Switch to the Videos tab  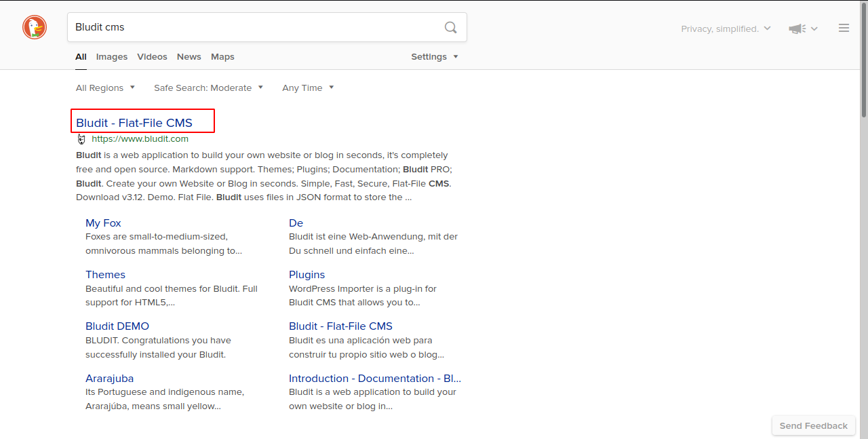click(152, 57)
